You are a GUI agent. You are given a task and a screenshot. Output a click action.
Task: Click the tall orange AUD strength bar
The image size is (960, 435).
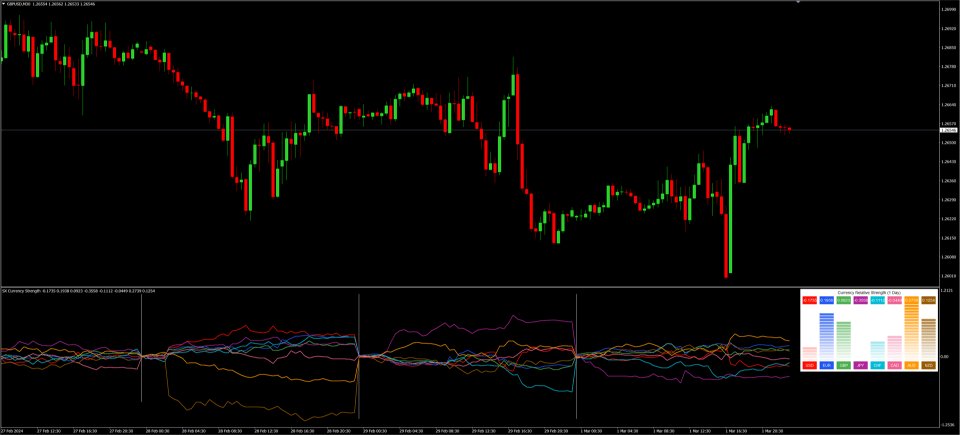coord(912,332)
